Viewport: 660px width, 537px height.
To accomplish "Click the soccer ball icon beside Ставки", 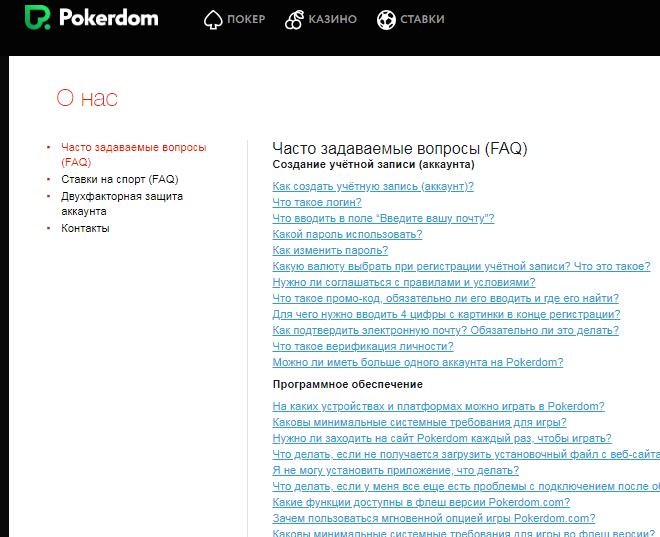I will 385,19.
